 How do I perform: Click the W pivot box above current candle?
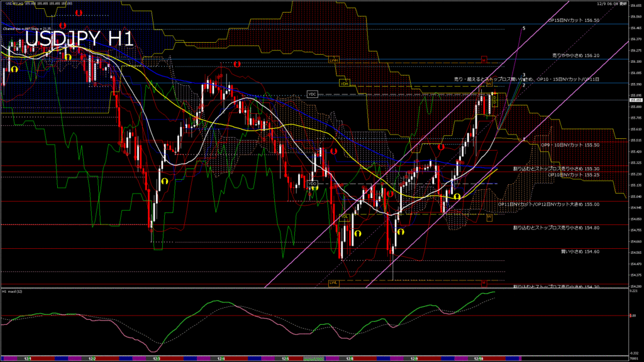coord(489,84)
